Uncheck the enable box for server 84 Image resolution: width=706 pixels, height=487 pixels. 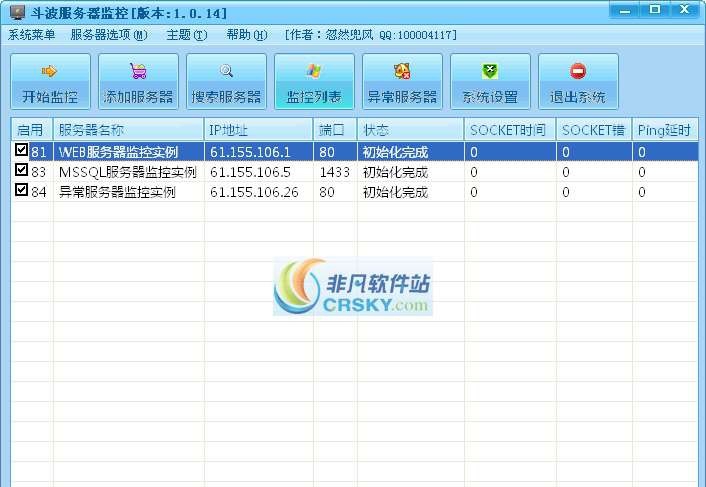(x=21, y=189)
